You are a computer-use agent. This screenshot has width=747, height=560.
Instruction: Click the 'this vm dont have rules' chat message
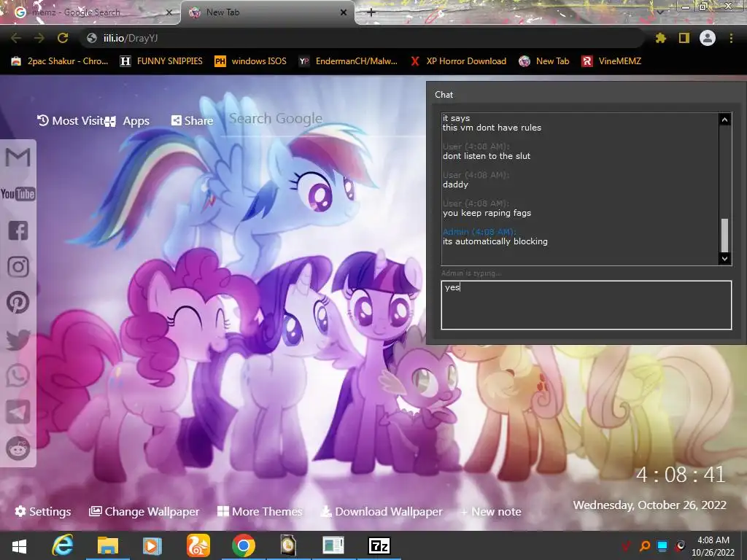click(492, 128)
